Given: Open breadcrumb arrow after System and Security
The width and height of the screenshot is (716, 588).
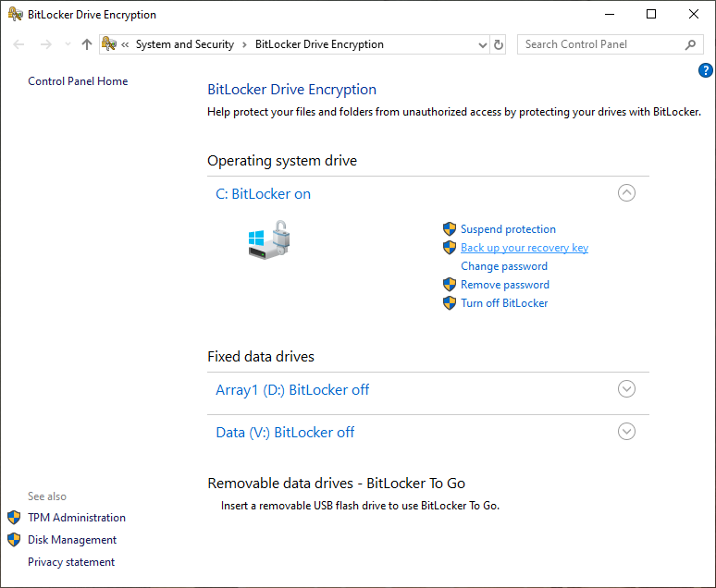Looking at the screenshot, I should click(x=244, y=44).
